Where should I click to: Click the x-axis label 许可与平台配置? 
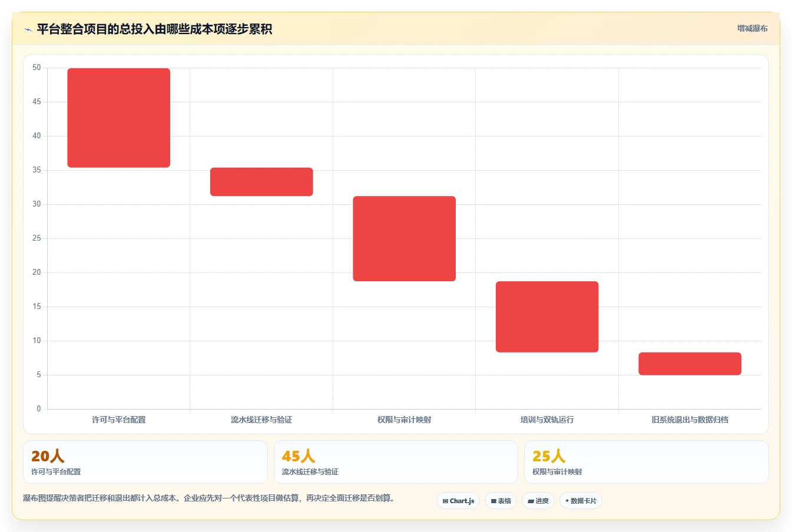119,420
